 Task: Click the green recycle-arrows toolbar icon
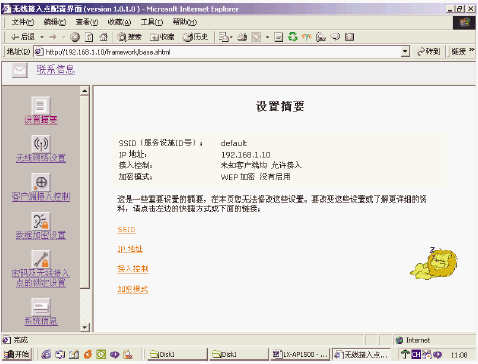[x=293, y=37]
